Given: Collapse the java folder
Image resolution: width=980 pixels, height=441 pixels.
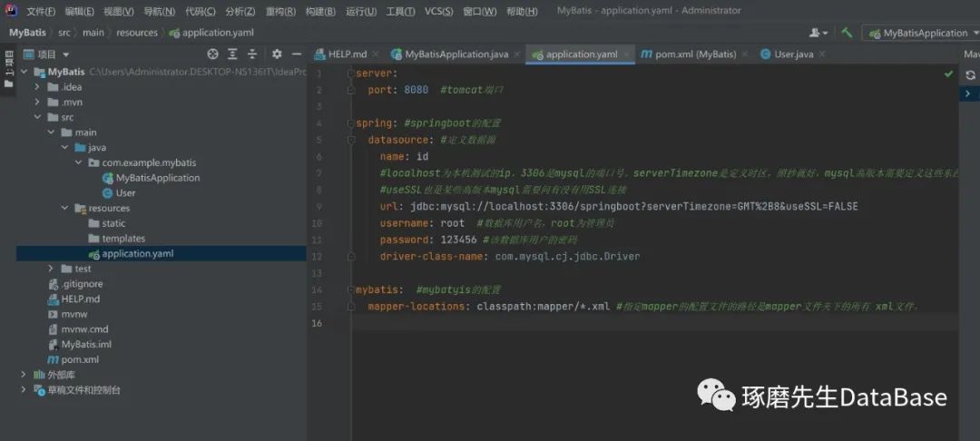Looking at the screenshot, I should [x=65, y=147].
